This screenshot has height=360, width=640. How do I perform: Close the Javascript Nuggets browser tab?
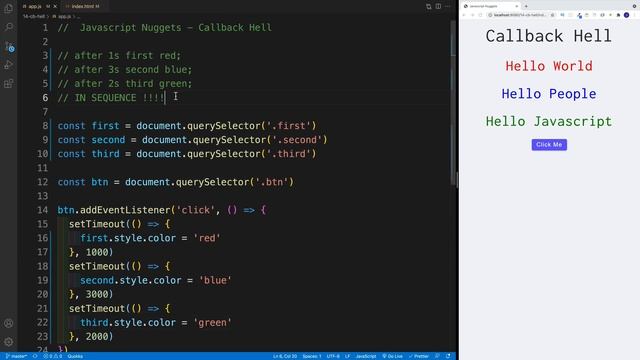pos(517,6)
